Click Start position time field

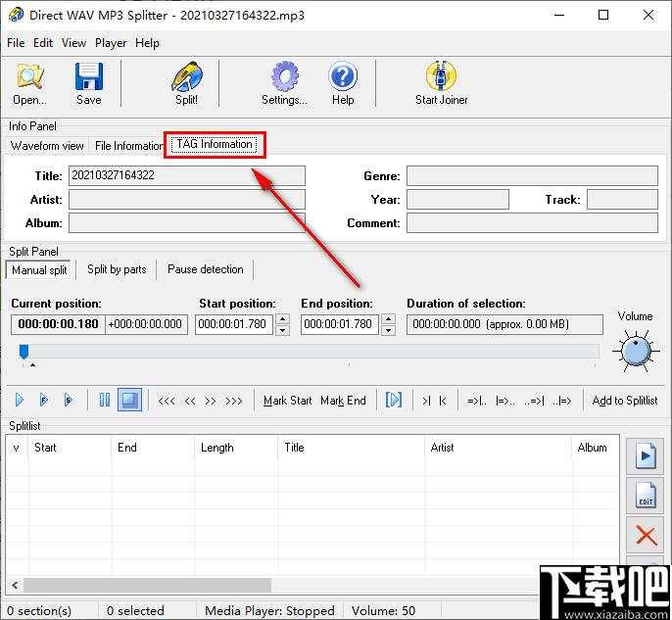(234, 324)
